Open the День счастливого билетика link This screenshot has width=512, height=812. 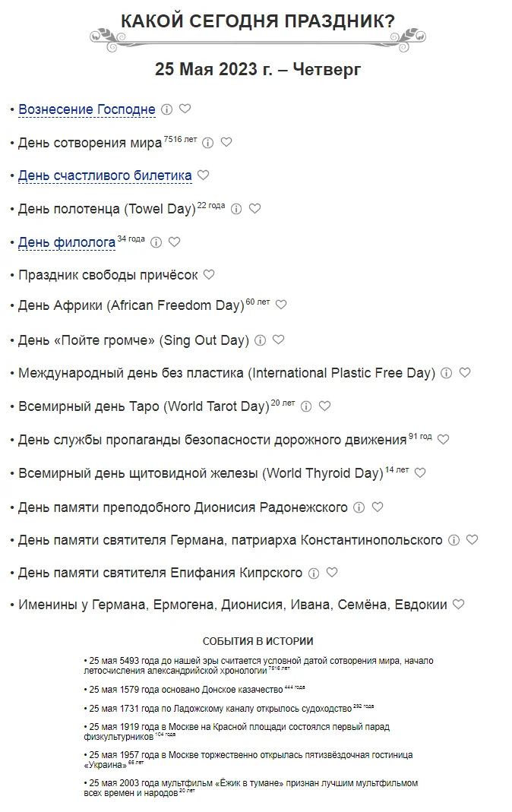pos(105,175)
